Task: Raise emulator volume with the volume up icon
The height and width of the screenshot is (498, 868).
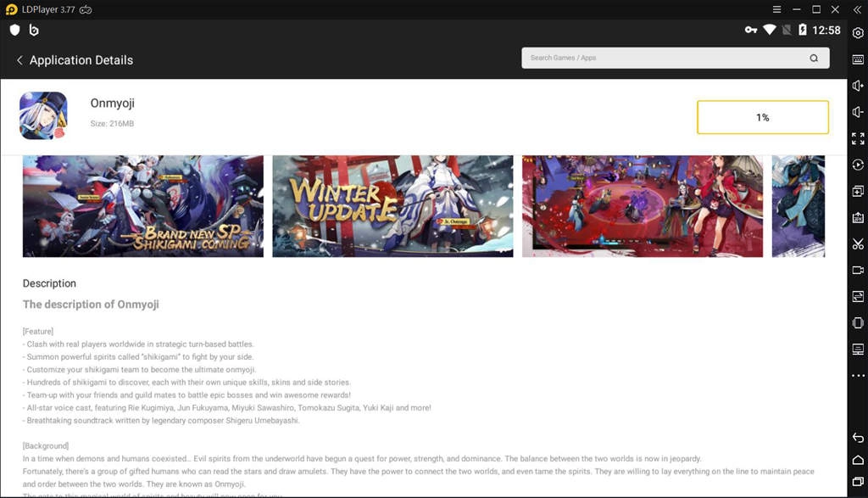Action: pyautogui.click(x=856, y=85)
